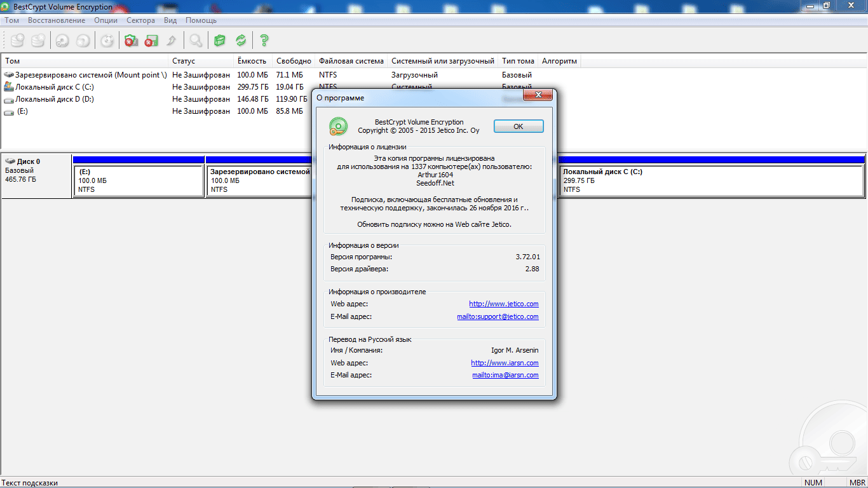868x488 pixels.
Task: Click the drive icon of the 'Зарезервировано системой' row
Action: pos(9,75)
